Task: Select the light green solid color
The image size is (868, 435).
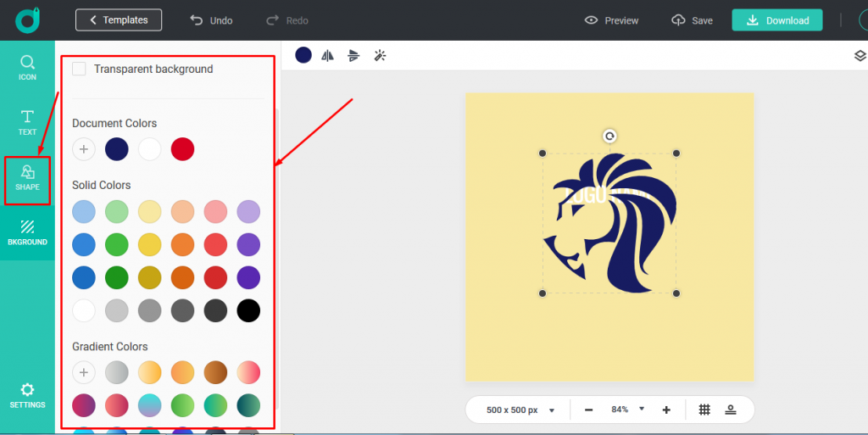Action: [x=117, y=212]
